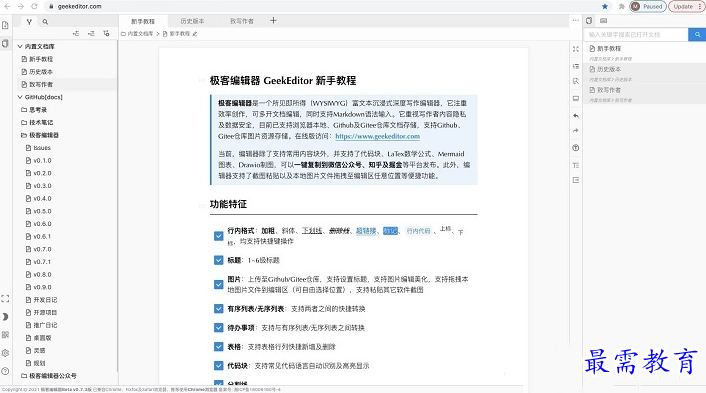Image resolution: width=706 pixels, height=393 pixels.
Task: Open the document library icon in left rail
Action: point(5,44)
